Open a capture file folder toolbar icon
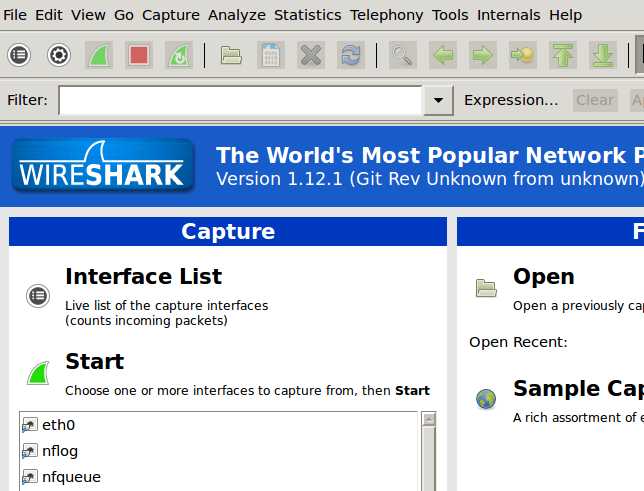Screen dimensions: 644x491 point(231,55)
